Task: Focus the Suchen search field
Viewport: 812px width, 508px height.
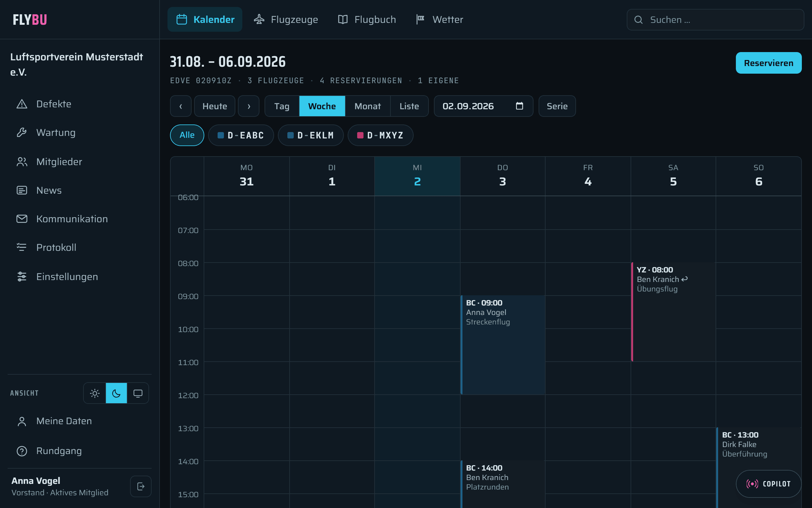Action: click(715, 20)
